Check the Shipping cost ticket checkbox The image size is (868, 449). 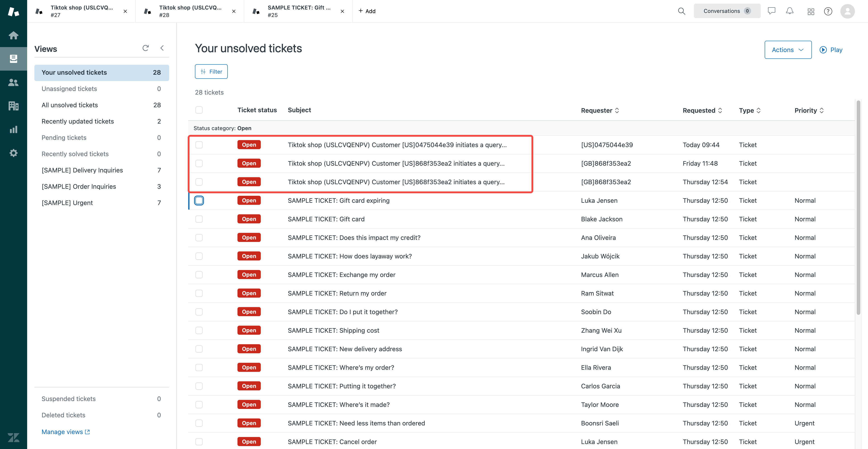click(x=199, y=330)
